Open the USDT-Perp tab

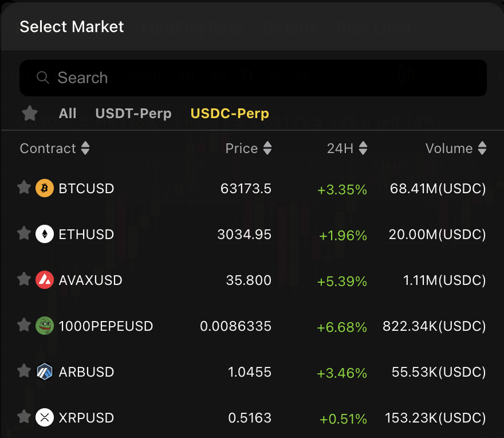[133, 114]
